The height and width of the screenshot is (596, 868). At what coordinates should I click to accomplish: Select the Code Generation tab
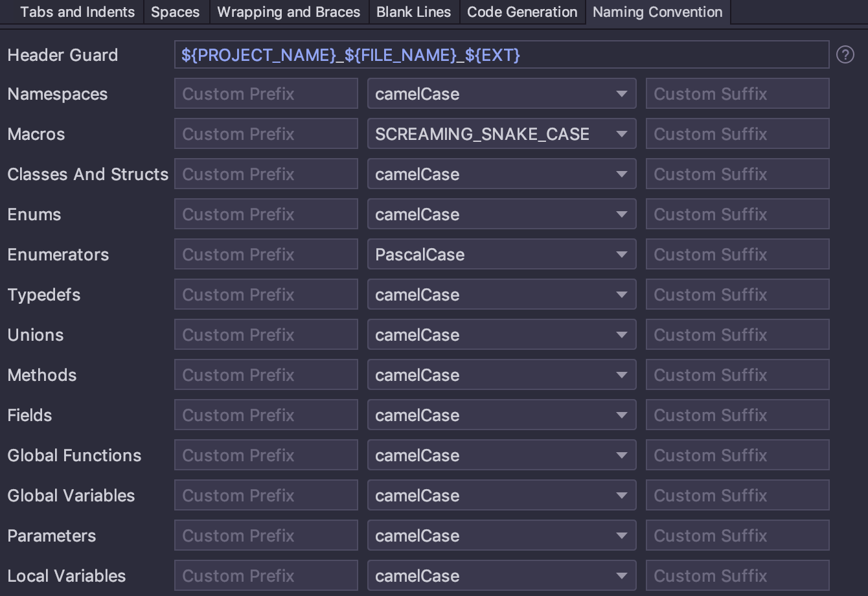point(522,12)
